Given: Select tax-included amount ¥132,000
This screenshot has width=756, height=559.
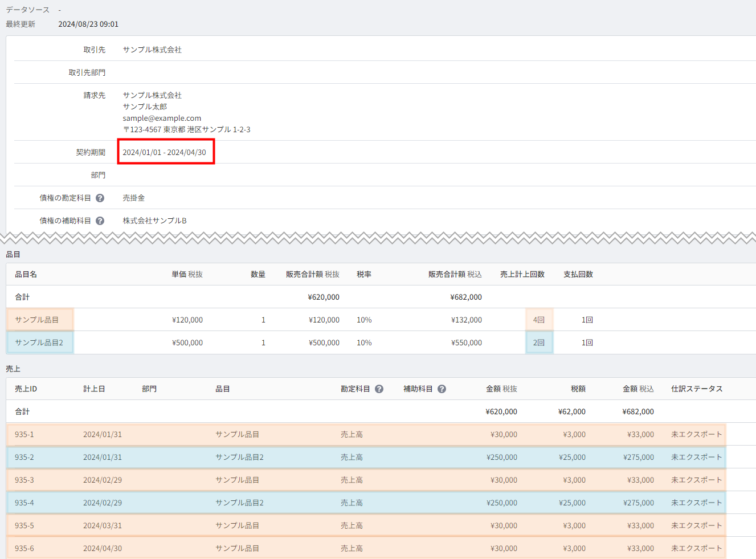Looking at the screenshot, I should click(x=467, y=320).
